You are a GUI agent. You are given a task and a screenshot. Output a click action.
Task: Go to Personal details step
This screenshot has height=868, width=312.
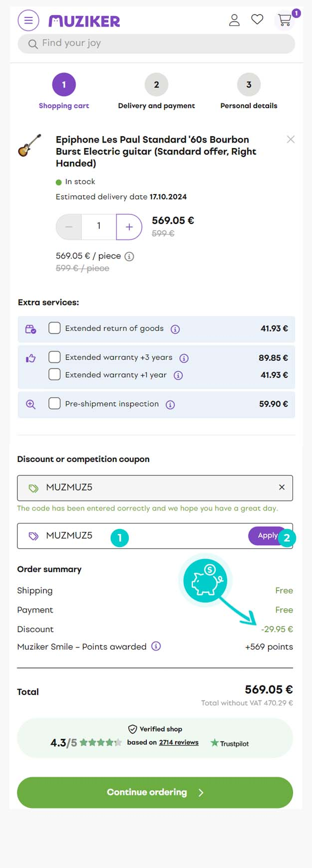pos(249,85)
